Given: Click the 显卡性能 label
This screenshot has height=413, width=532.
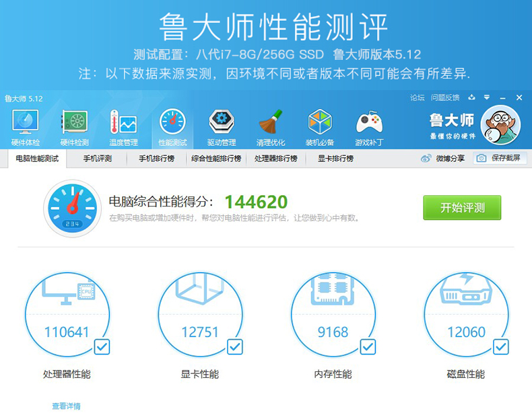Looking at the screenshot, I should (199, 374).
